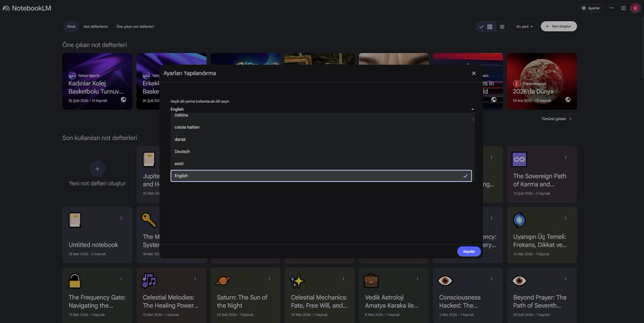644x323 pixels.
Task: Click the PRO badge in the header
Action: click(611, 8)
